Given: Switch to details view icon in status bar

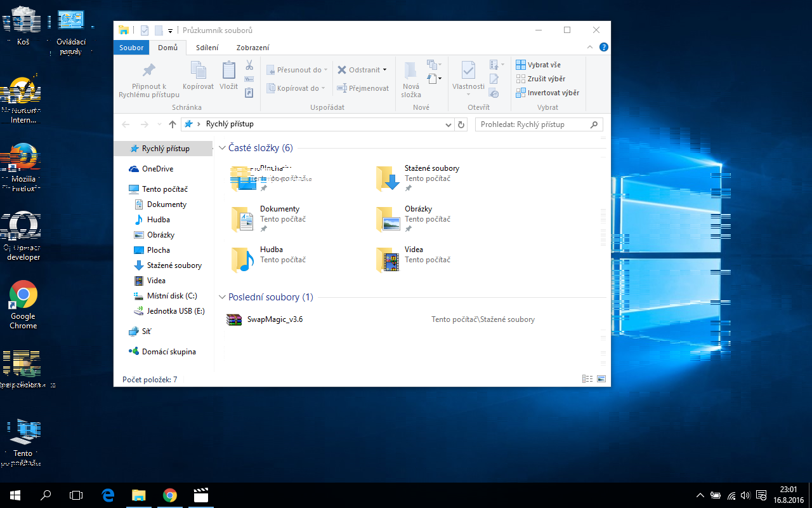Looking at the screenshot, I should point(587,379).
